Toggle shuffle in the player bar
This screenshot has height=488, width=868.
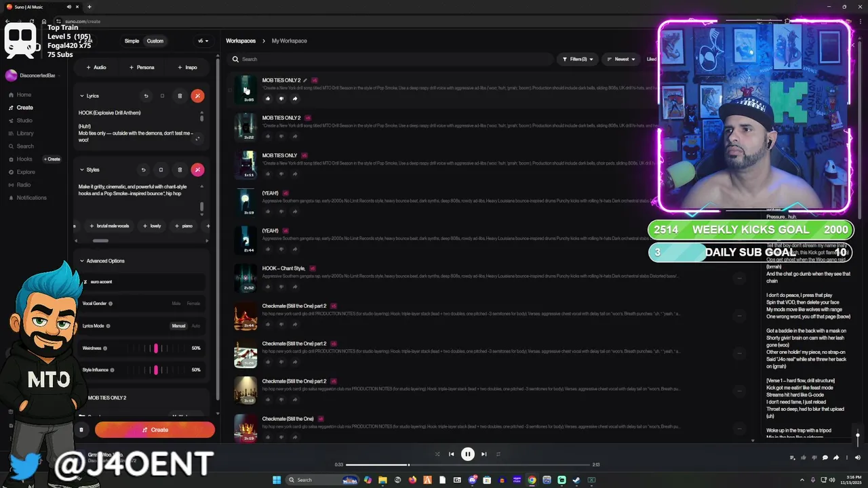point(437,454)
